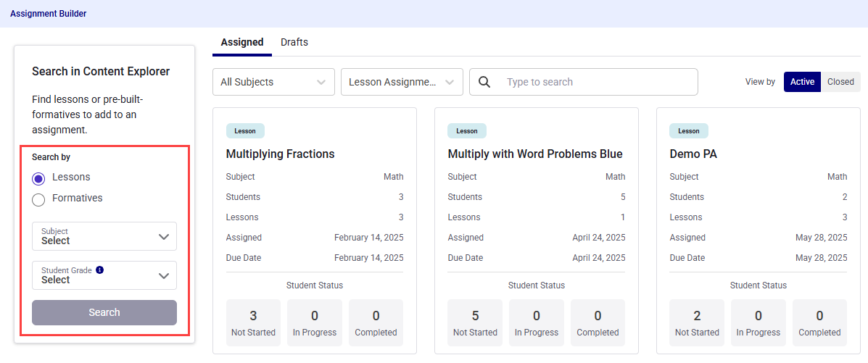
Task: Open the All Subjects filter dropdown
Action: pyautogui.click(x=273, y=82)
